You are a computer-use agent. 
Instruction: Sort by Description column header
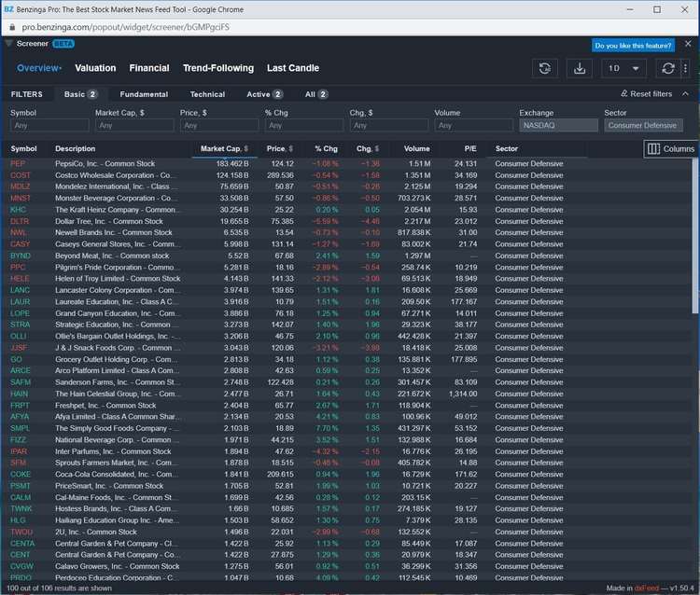75,148
